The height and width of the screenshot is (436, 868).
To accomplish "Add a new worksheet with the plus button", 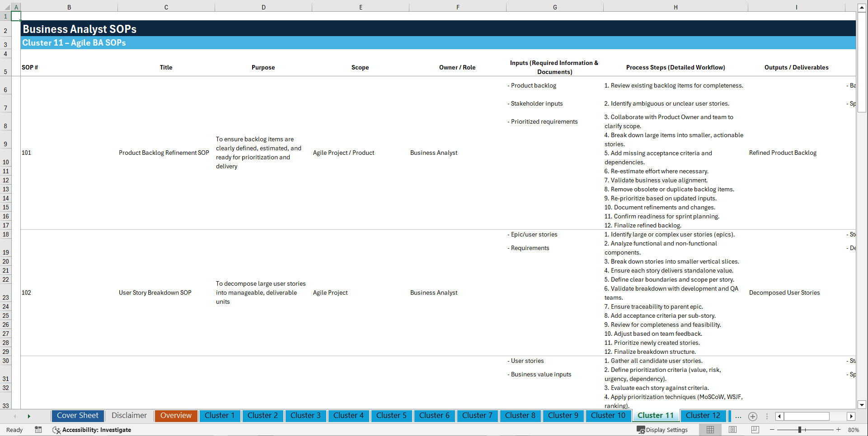I will click(753, 417).
